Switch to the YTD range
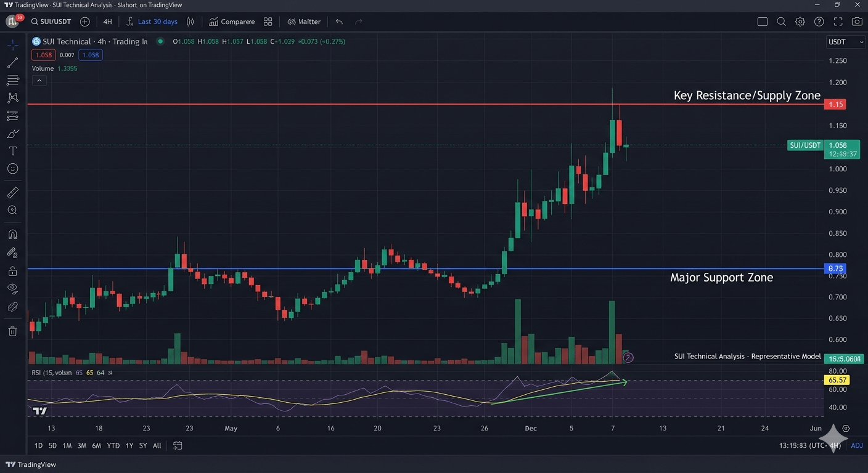This screenshot has height=473, width=868. [113, 445]
